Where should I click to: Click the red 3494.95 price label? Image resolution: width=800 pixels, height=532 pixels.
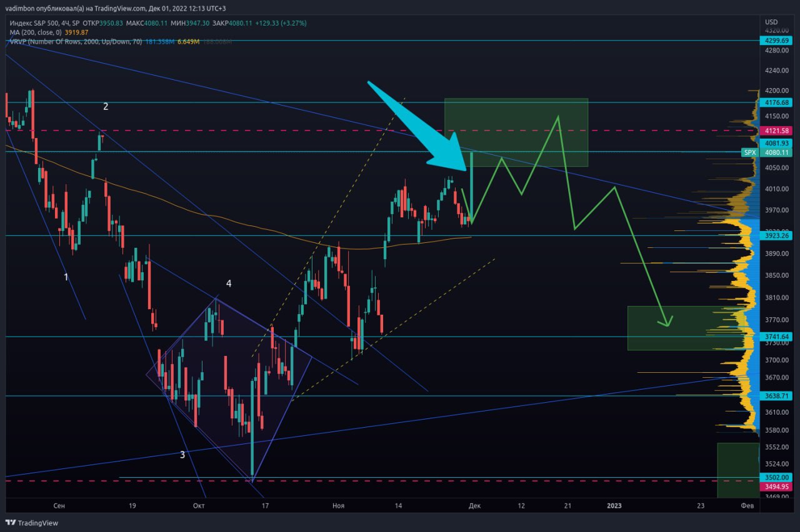pos(776,486)
